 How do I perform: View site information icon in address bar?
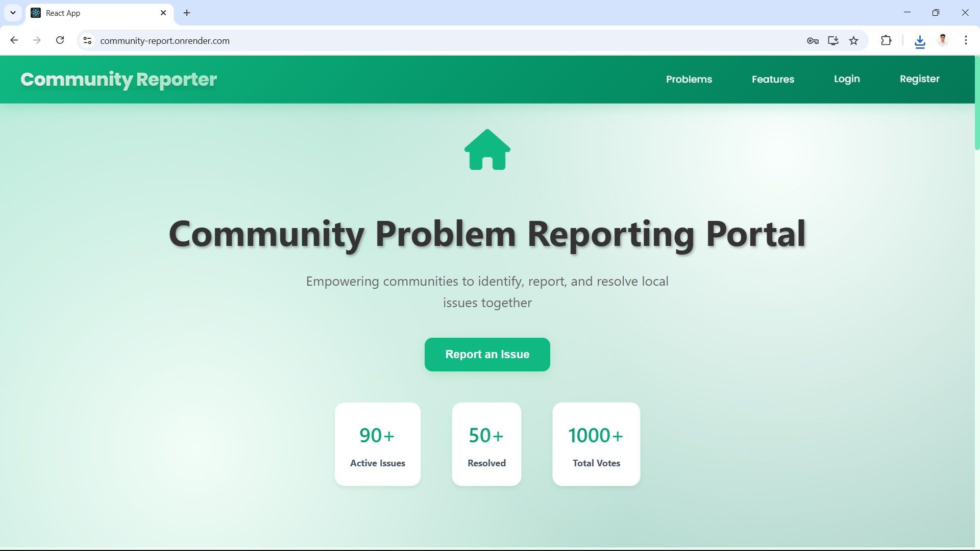pos(87,40)
